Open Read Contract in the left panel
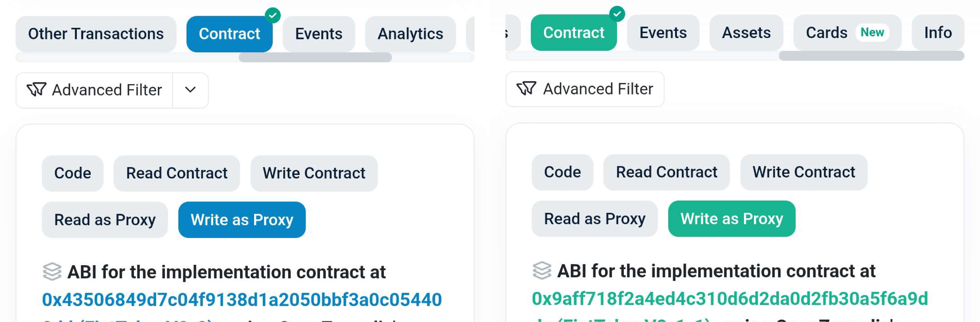 [177, 173]
